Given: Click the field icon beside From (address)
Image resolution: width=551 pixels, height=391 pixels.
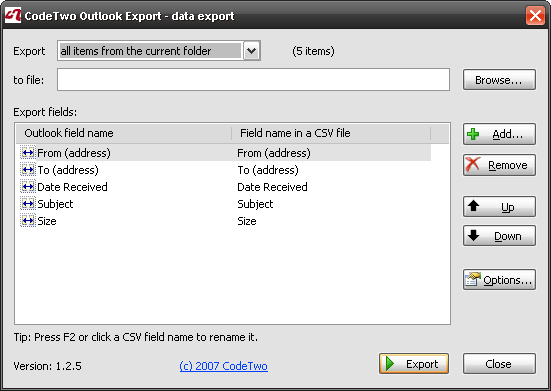Looking at the screenshot, I should (x=28, y=153).
